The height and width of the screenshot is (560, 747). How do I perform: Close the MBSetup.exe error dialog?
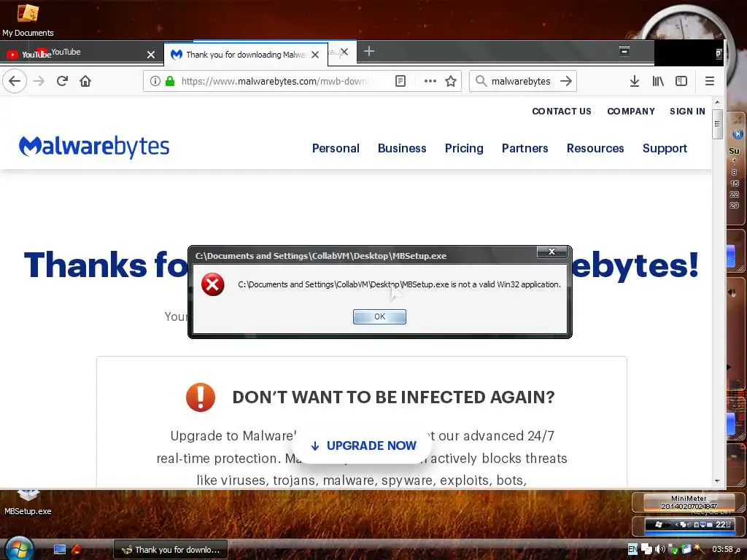point(551,252)
